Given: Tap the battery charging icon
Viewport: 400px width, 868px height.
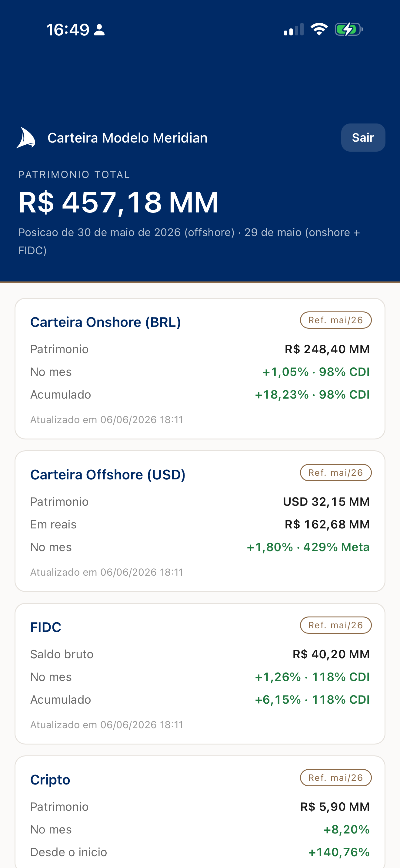Looking at the screenshot, I should (349, 29).
